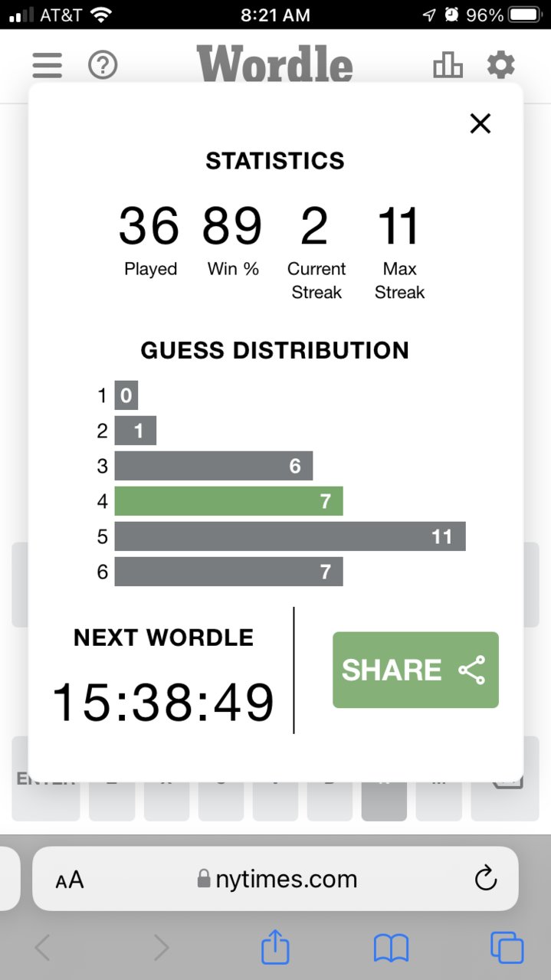This screenshot has height=980, width=551.
Task: Tap the Next Wordle countdown timer
Action: pyautogui.click(x=162, y=703)
